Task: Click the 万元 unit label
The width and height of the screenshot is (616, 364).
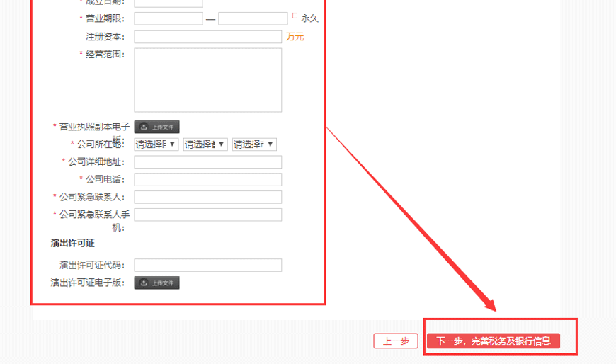Action: (295, 37)
